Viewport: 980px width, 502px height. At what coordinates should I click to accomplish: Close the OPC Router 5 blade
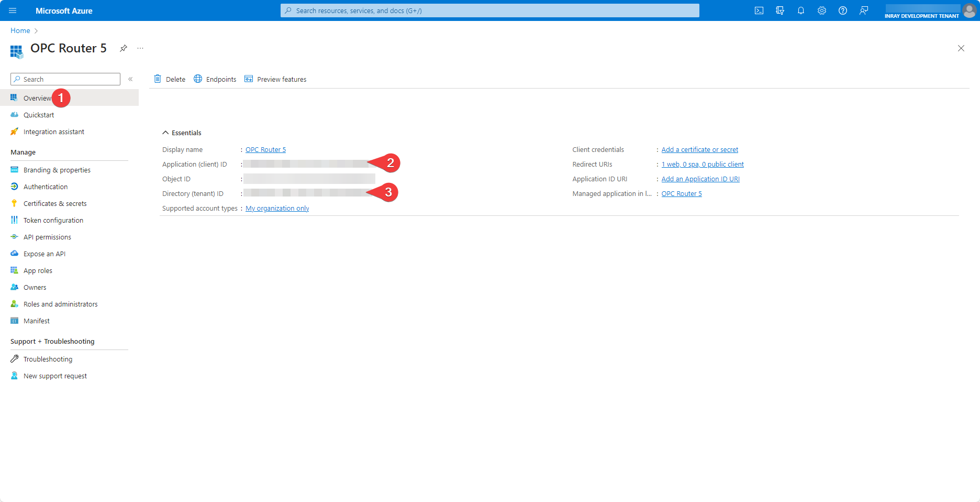pos(961,48)
